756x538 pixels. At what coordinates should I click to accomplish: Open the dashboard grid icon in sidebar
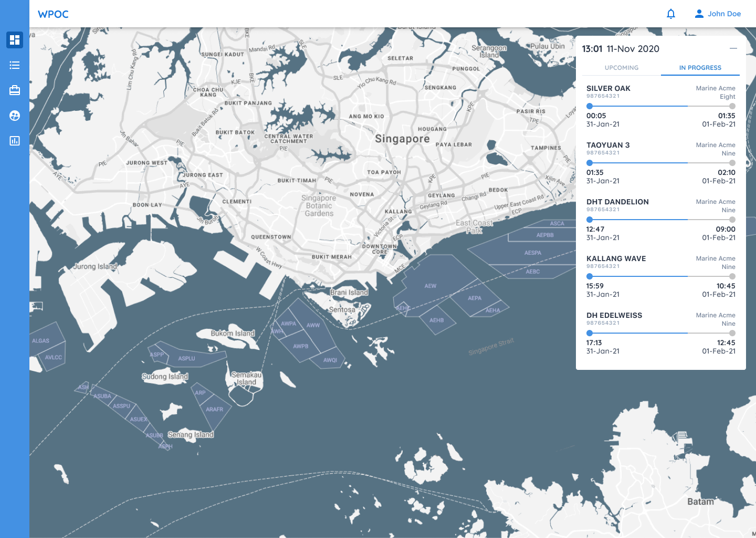pos(15,40)
